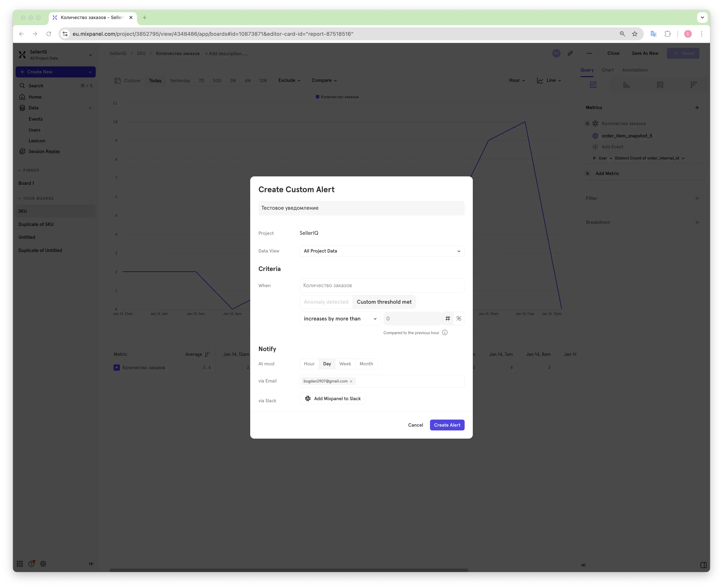This screenshot has height=588, width=723.
Task: Set notification frequency to Week
Action: 345,364
